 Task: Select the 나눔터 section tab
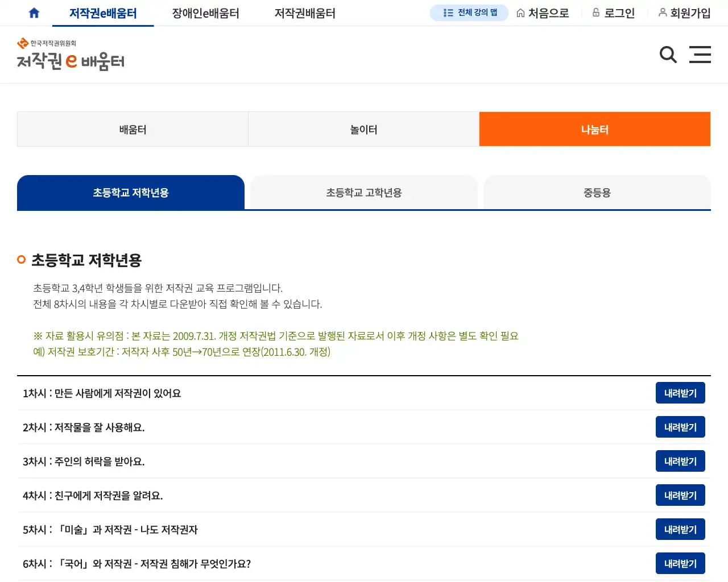tap(594, 130)
